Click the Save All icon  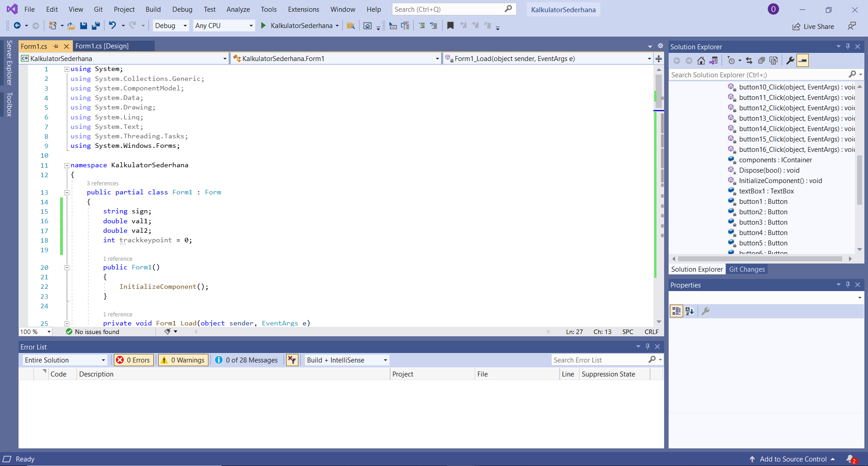(x=95, y=26)
